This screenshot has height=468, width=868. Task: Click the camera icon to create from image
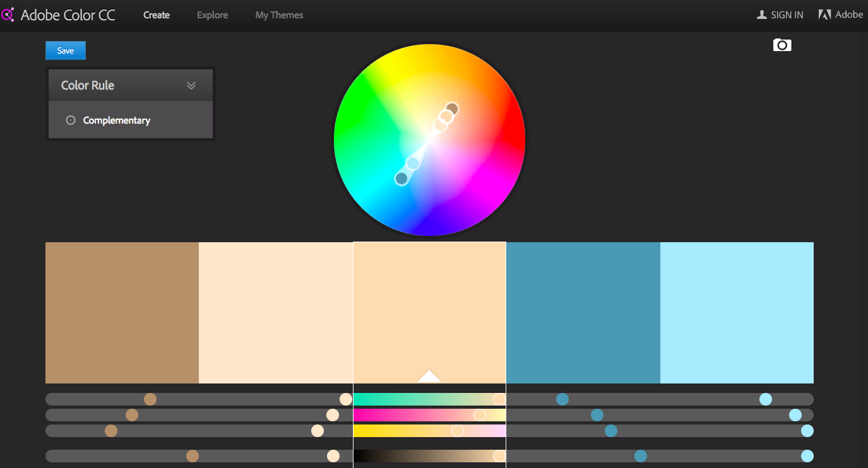click(x=782, y=45)
